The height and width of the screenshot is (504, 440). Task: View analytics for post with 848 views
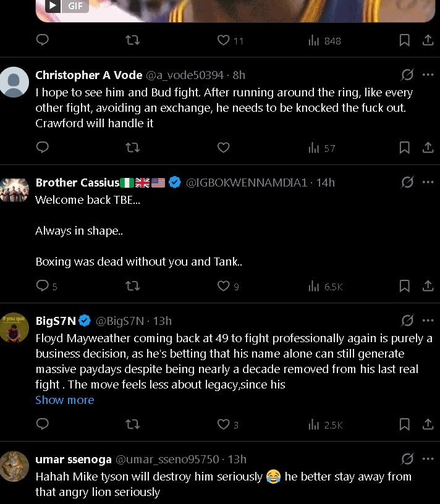coord(324,41)
